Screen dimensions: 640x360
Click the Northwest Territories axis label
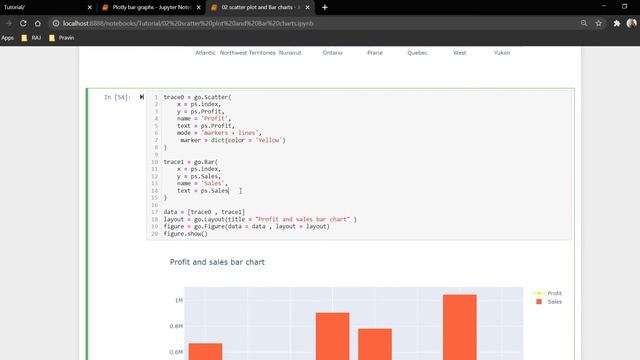pyautogui.click(x=247, y=53)
